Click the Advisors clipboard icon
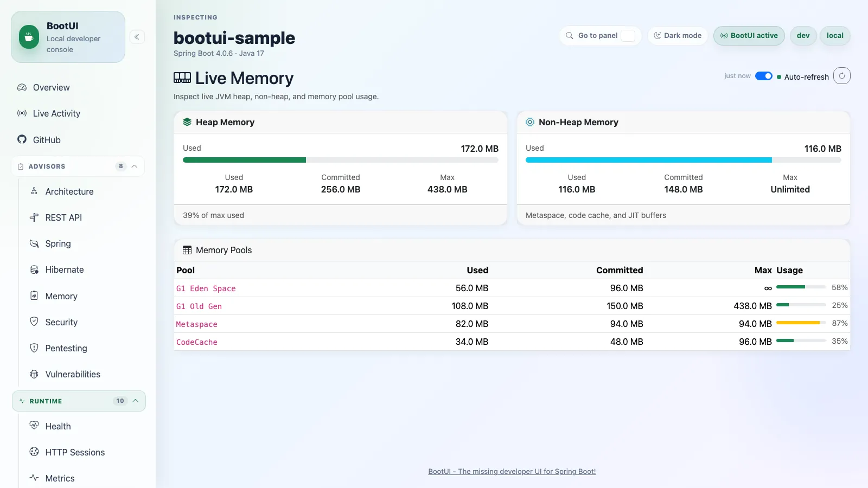This screenshot has width=868, height=488. 21,166
